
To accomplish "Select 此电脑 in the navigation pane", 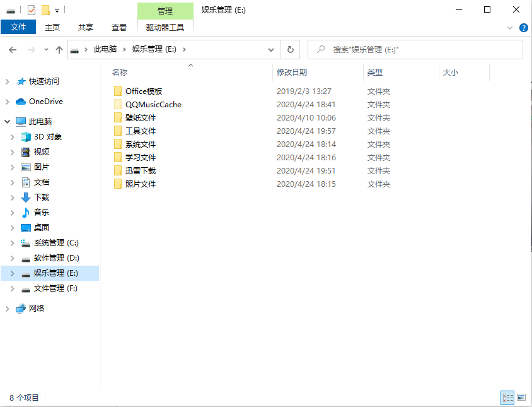I will coord(40,121).
